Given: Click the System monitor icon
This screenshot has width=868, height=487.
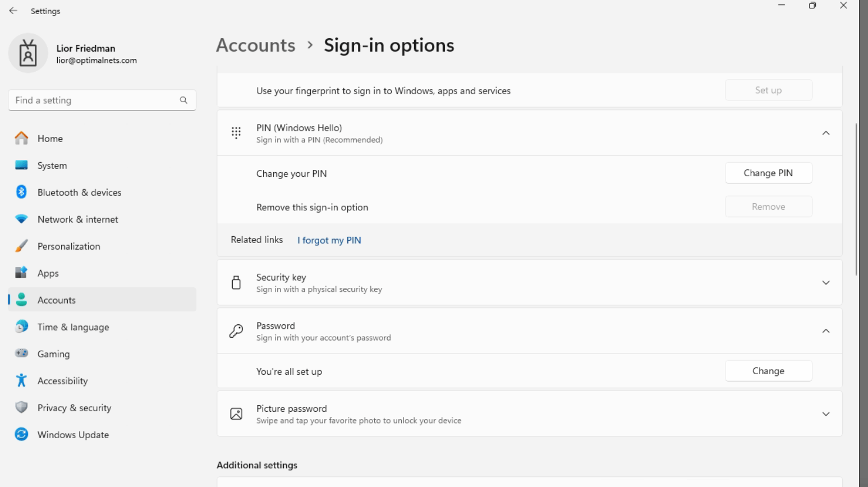Looking at the screenshot, I should coord(21,165).
